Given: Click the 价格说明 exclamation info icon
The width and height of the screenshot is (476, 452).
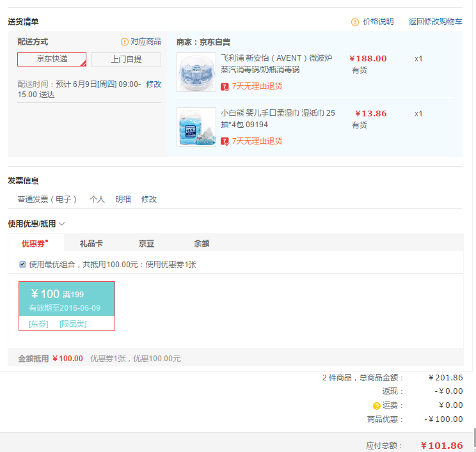Looking at the screenshot, I should click(354, 22).
